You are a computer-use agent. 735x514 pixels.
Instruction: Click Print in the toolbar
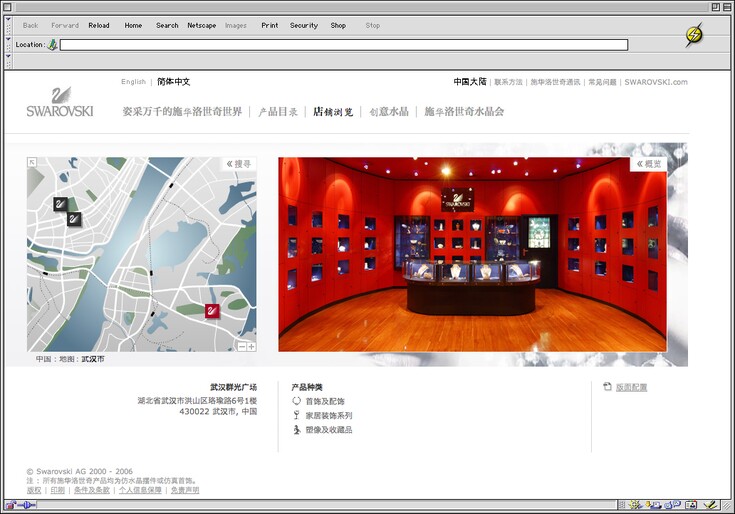(270, 25)
